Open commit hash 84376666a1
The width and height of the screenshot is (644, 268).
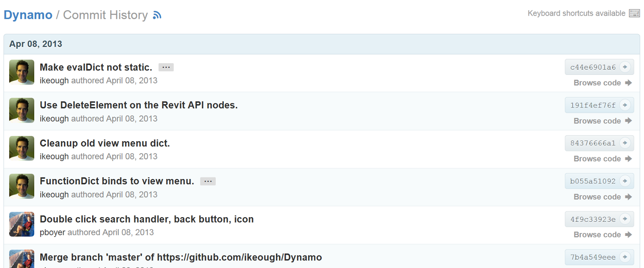pyautogui.click(x=593, y=143)
